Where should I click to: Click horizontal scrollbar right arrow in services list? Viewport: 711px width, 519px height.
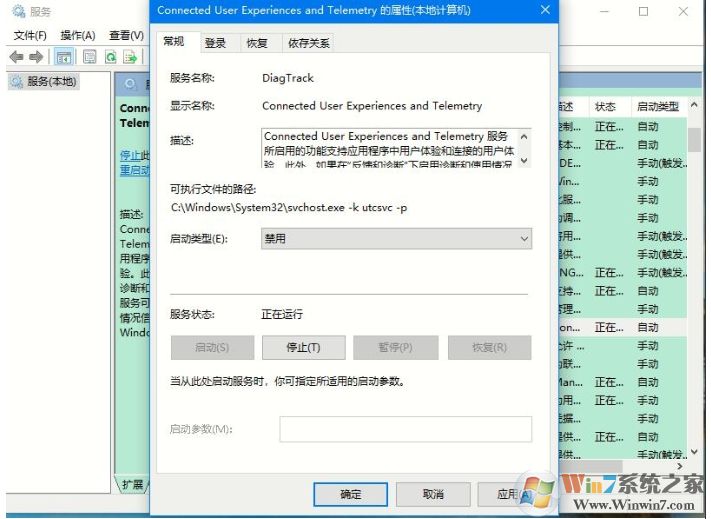tap(679, 466)
